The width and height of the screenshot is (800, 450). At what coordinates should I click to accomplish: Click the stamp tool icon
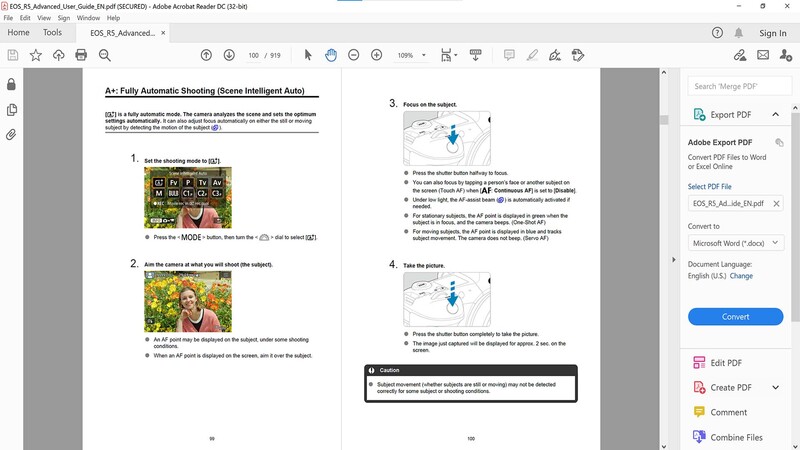(578, 55)
